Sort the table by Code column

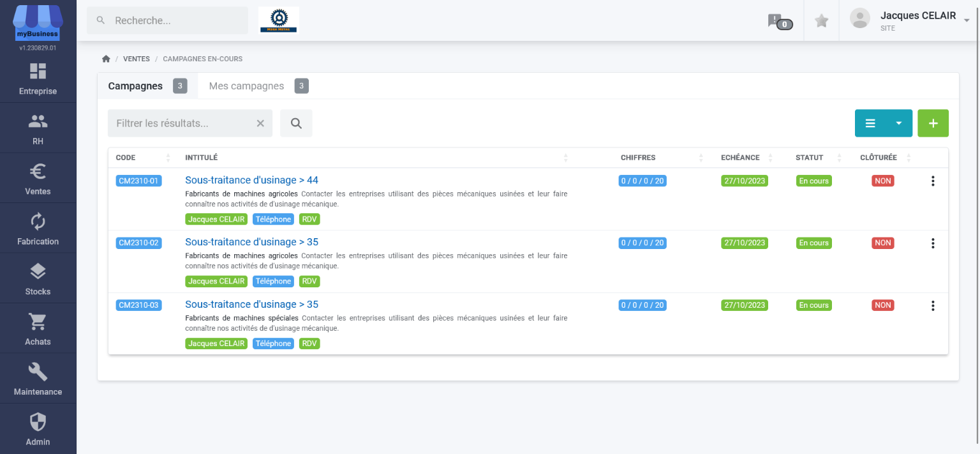144,158
